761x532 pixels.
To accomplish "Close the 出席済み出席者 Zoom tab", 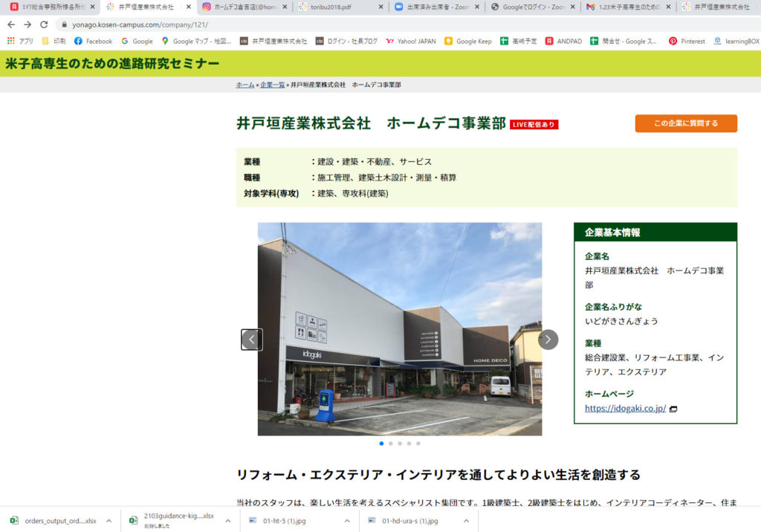I will (x=477, y=7).
